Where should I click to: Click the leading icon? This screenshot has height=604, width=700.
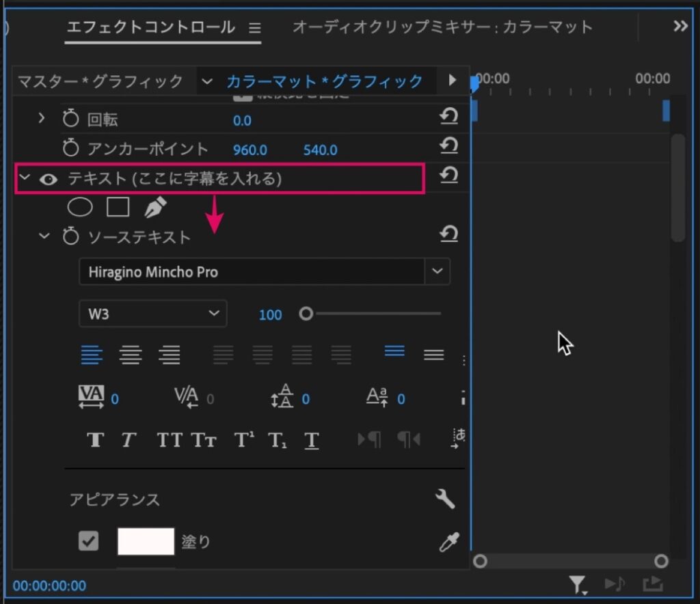282,396
